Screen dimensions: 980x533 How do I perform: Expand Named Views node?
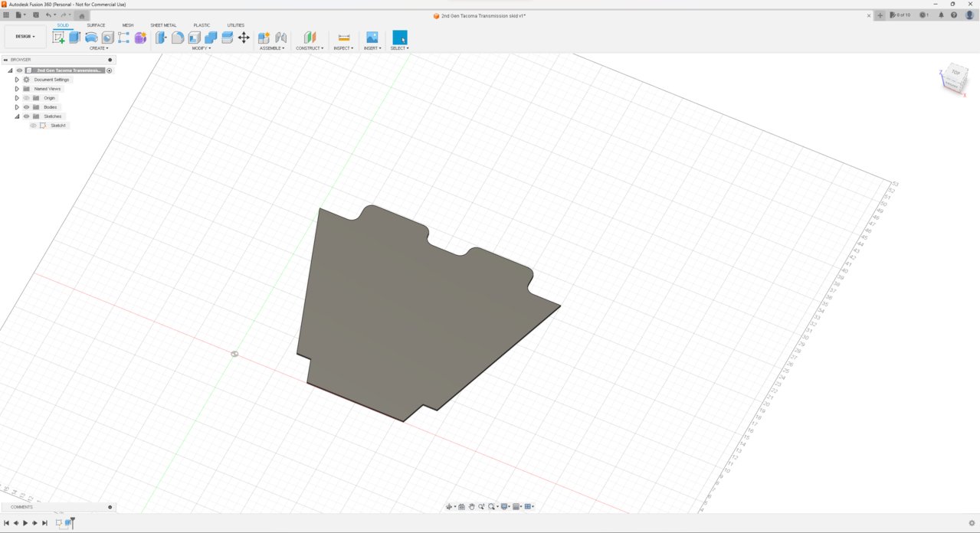coord(17,89)
